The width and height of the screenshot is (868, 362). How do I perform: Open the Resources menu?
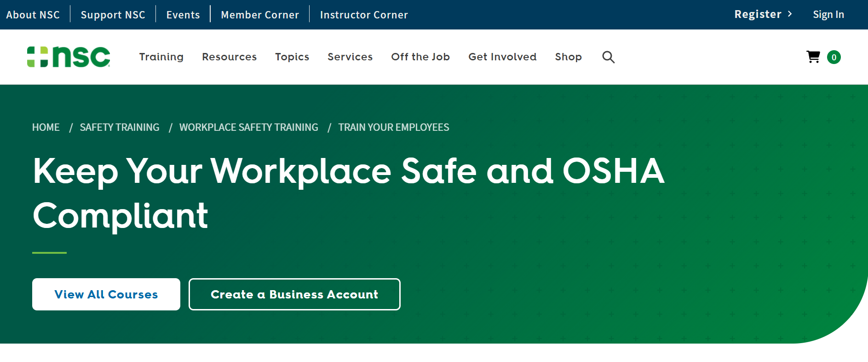click(x=229, y=57)
